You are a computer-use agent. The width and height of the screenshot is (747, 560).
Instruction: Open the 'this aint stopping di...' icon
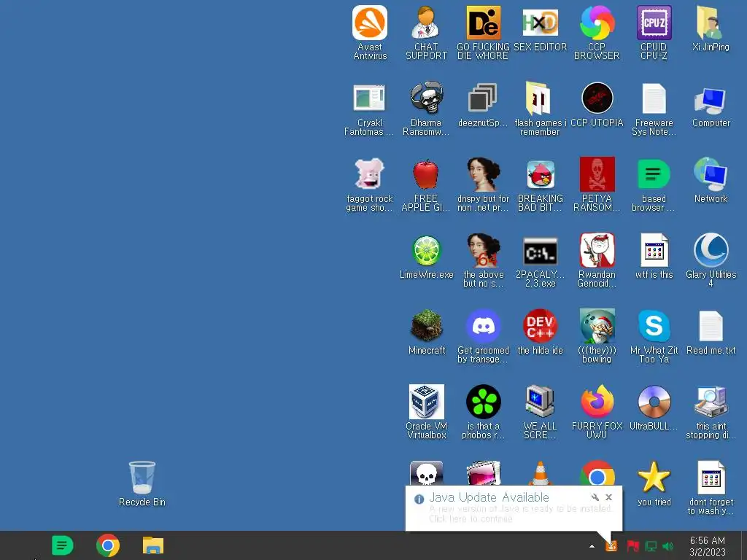(x=711, y=413)
